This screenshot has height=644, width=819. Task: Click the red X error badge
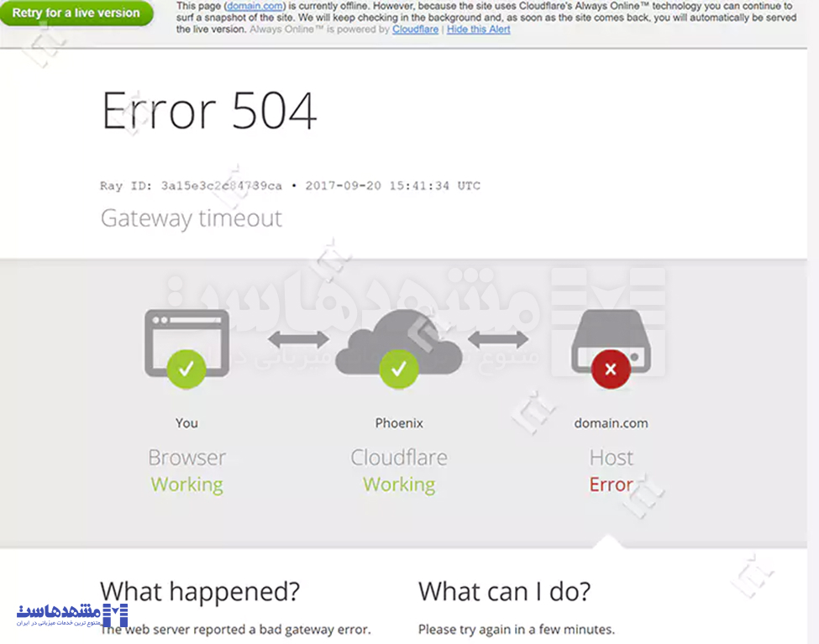pyautogui.click(x=611, y=369)
